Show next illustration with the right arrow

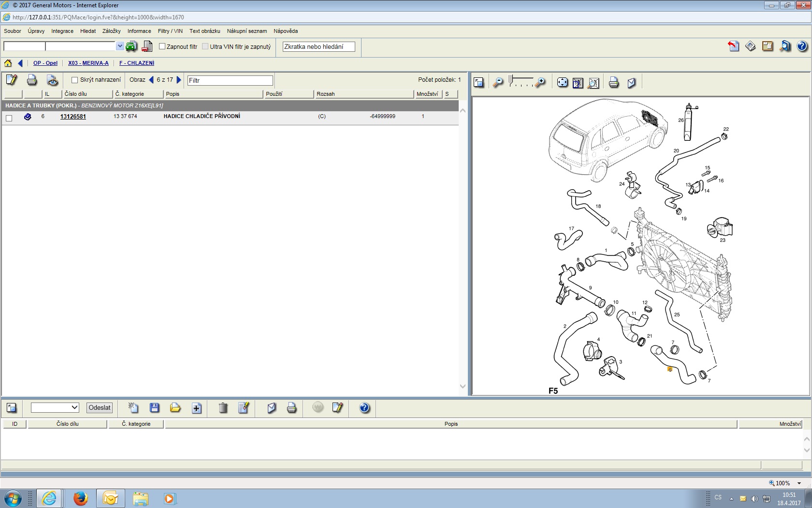pyautogui.click(x=179, y=80)
